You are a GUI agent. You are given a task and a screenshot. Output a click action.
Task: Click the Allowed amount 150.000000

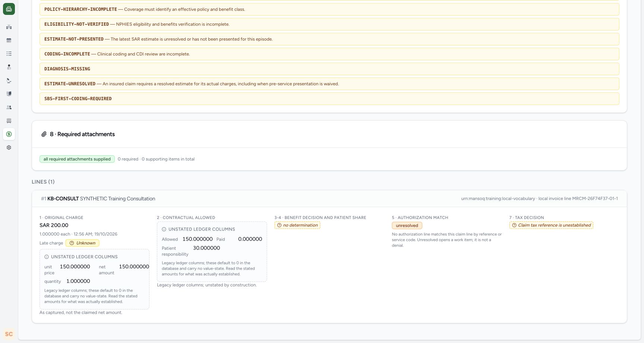(x=198, y=239)
